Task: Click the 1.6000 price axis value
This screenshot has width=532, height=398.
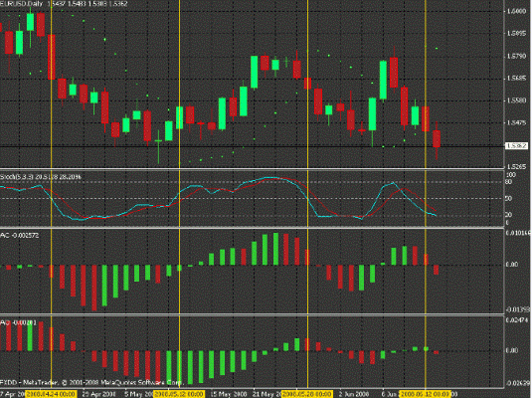Action: 516,11
